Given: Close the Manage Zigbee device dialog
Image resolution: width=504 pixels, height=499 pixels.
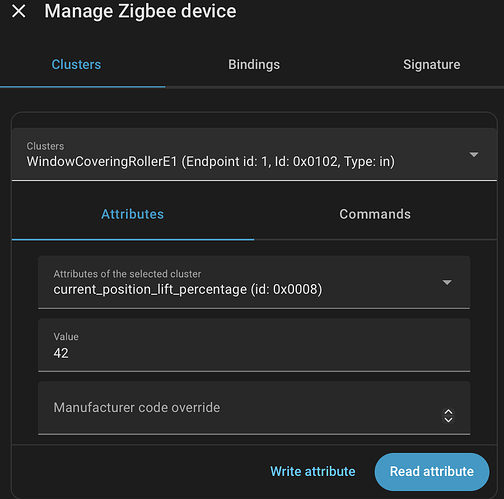Looking at the screenshot, I should (19, 11).
